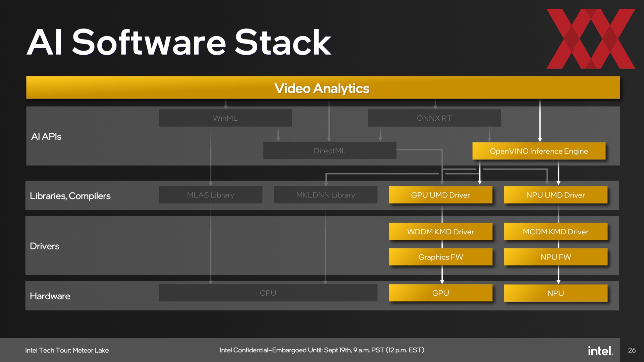Click the NPU UMD Driver block
The height and width of the screenshot is (362, 644).
pyautogui.click(x=555, y=195)
